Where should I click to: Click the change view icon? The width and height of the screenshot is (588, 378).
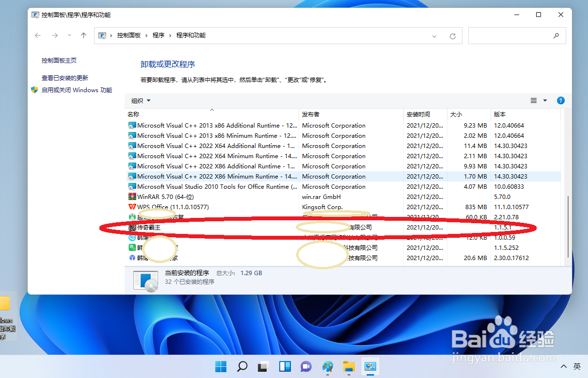click(534, 100)
